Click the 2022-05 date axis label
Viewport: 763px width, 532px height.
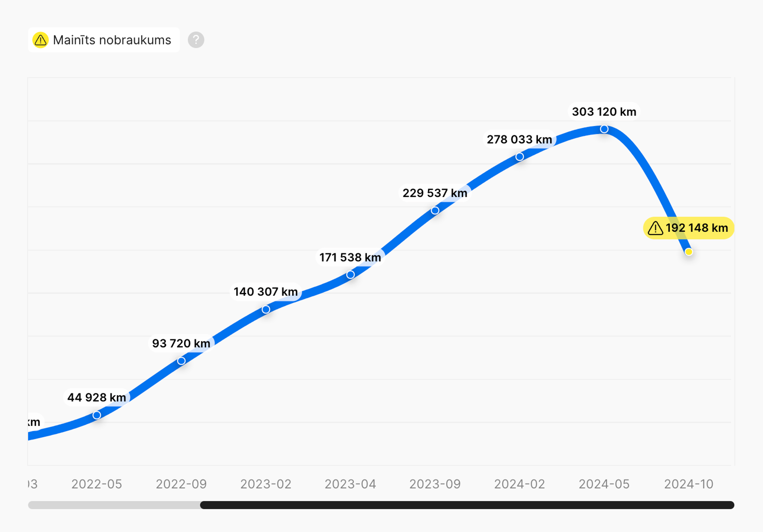(97, 484)
